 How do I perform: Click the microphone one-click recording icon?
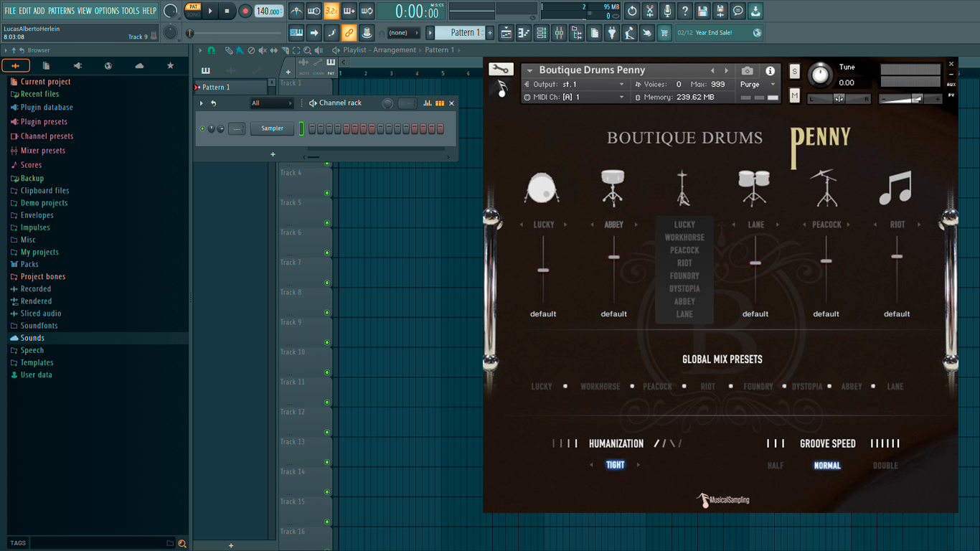coord(667,11)
